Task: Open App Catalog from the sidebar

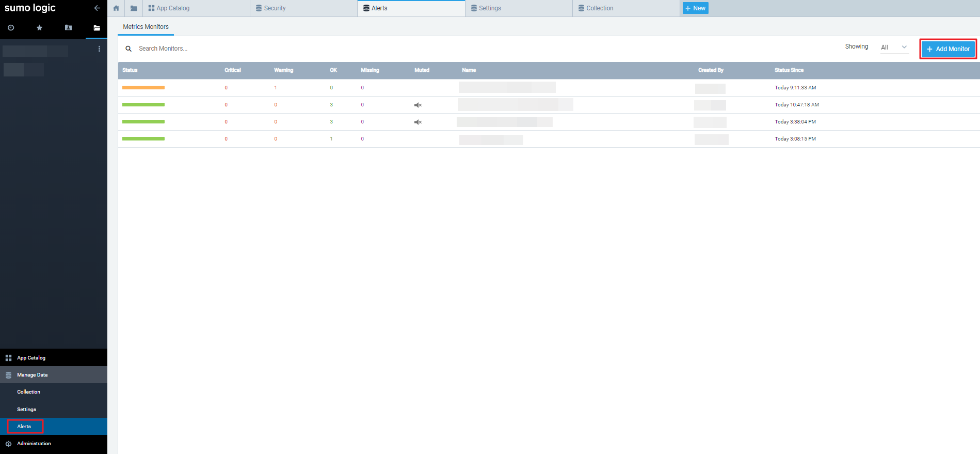Action: (31, 358)
